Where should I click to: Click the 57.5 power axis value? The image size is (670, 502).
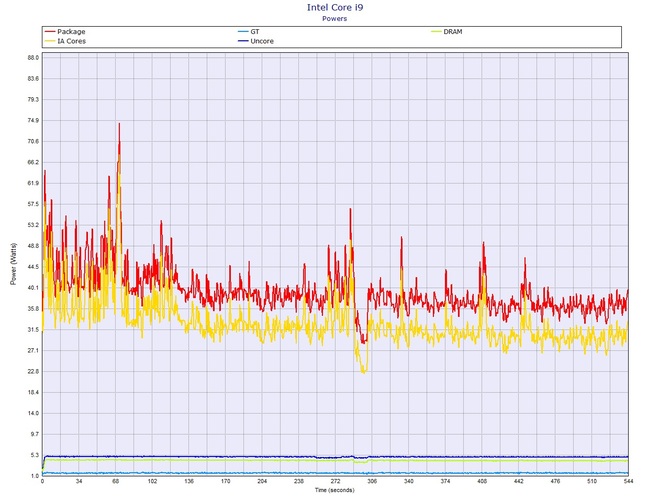[x=34, y=204]
